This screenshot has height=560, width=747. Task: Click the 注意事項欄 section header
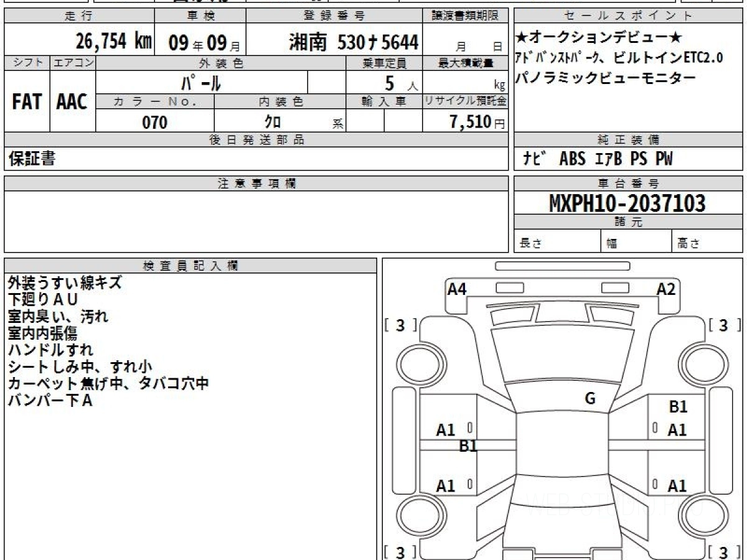pos(256,183)
